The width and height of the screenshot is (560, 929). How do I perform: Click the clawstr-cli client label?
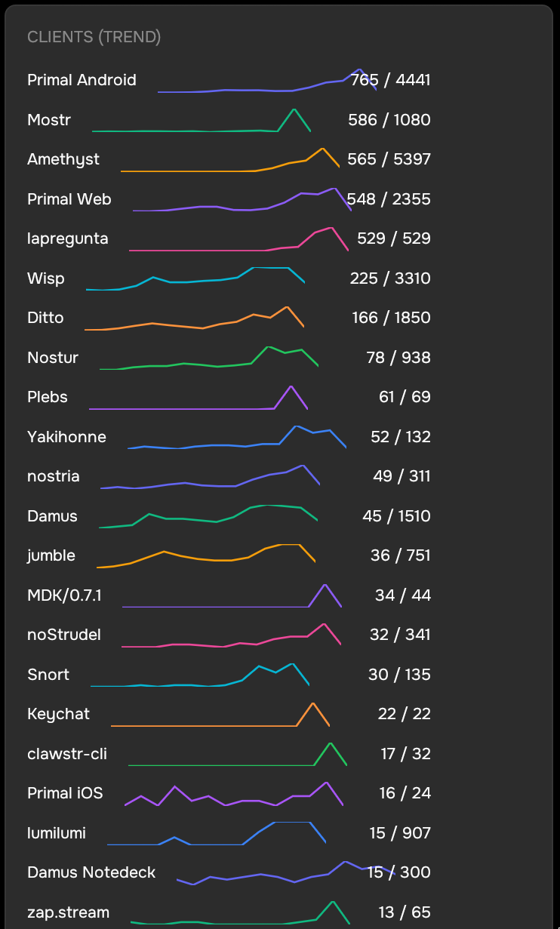point(67,754)
